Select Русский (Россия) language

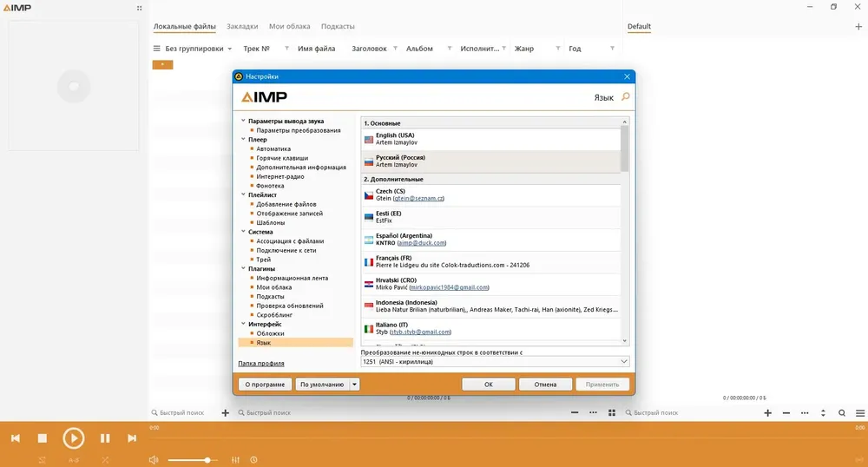coord(491,161)
